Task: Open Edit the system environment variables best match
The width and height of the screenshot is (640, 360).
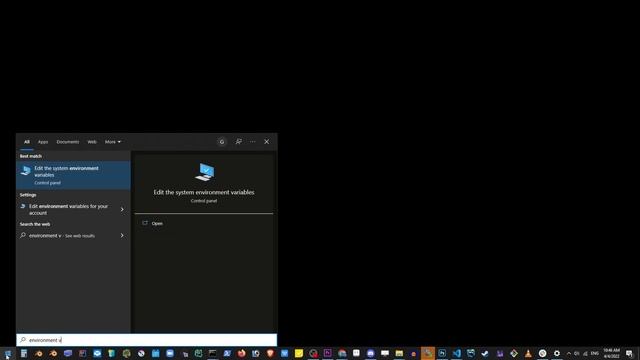Action: point(73,175)
